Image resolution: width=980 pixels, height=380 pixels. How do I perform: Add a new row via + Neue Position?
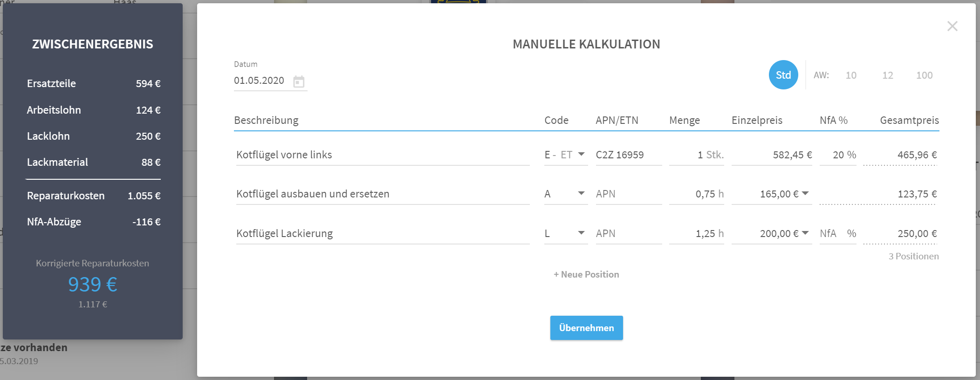586,275
